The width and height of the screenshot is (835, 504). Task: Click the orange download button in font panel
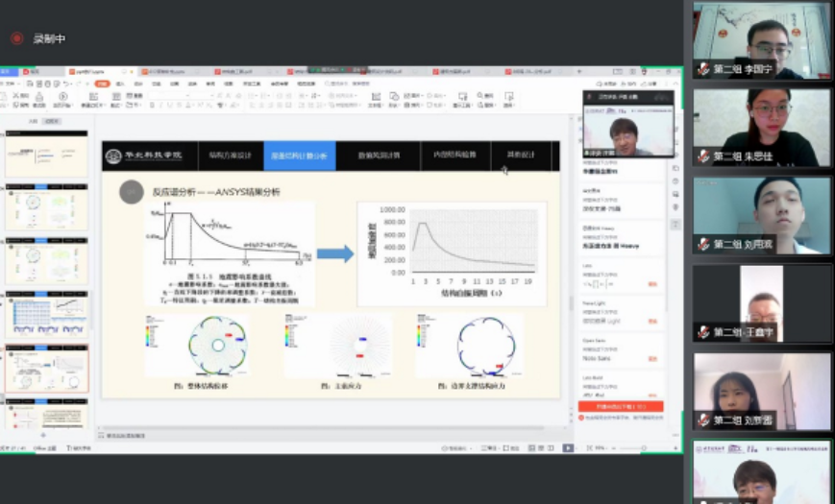pyautogui.click(x=621, y=407)
